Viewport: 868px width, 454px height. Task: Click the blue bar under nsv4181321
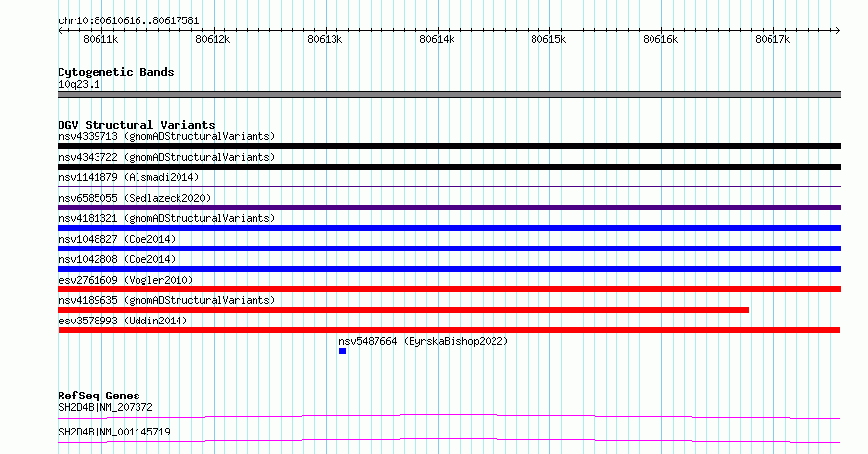pos(449,228)
